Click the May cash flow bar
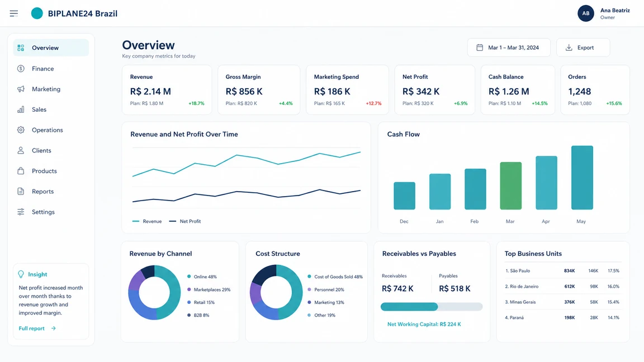This screenshot has width=644, height=362. 582,178
